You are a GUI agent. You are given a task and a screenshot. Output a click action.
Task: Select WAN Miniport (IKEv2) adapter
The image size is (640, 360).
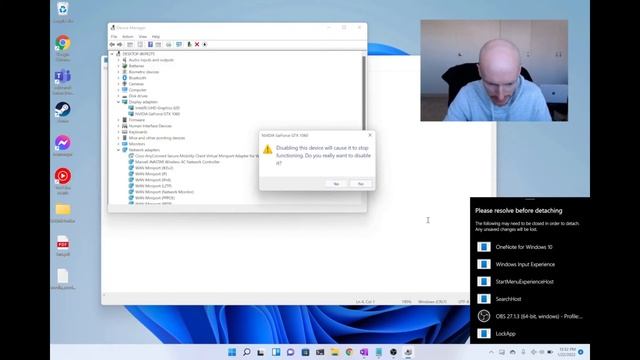click(x=151, y=168)
